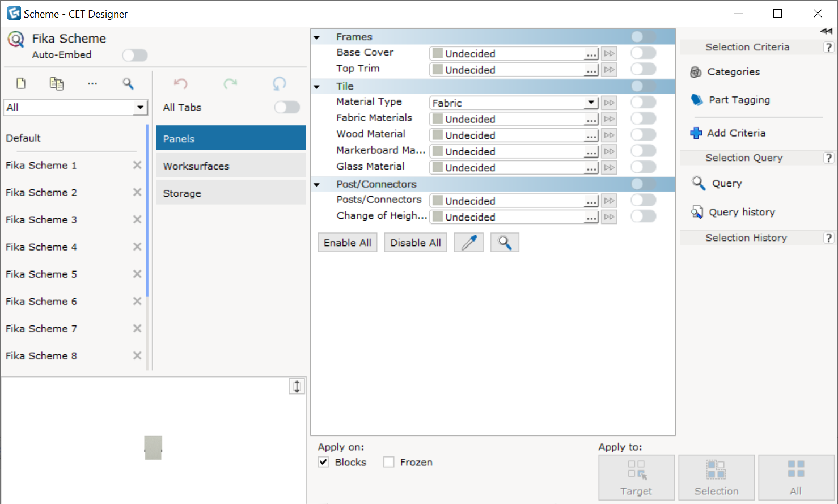Click forward arrows button for Glass Material
This screenshot has width=838, height=504.
(610, 168)
